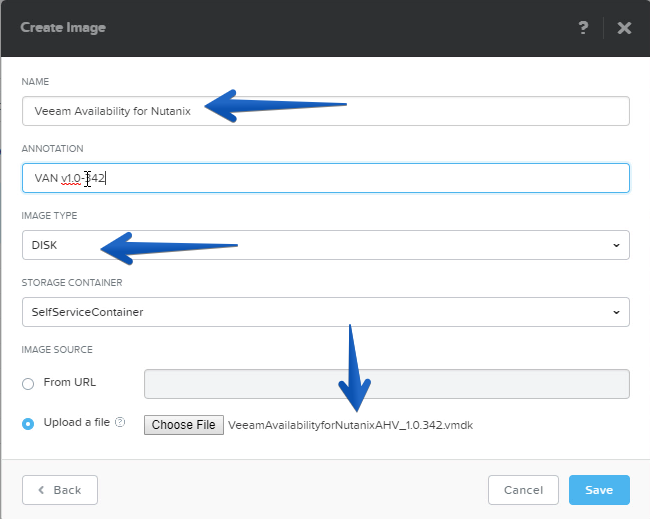Open the help question mark icon
This screenshot has height=519, width=650.
(583, 28)
